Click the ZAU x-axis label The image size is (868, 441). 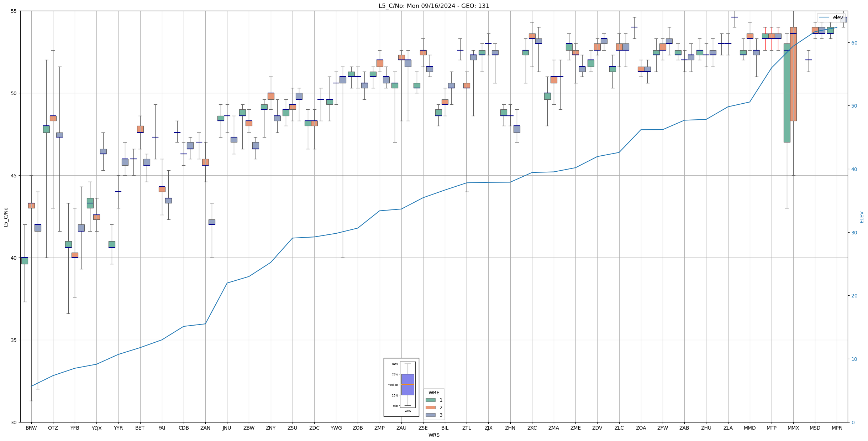pyautogui.click(x=401, y=428)
